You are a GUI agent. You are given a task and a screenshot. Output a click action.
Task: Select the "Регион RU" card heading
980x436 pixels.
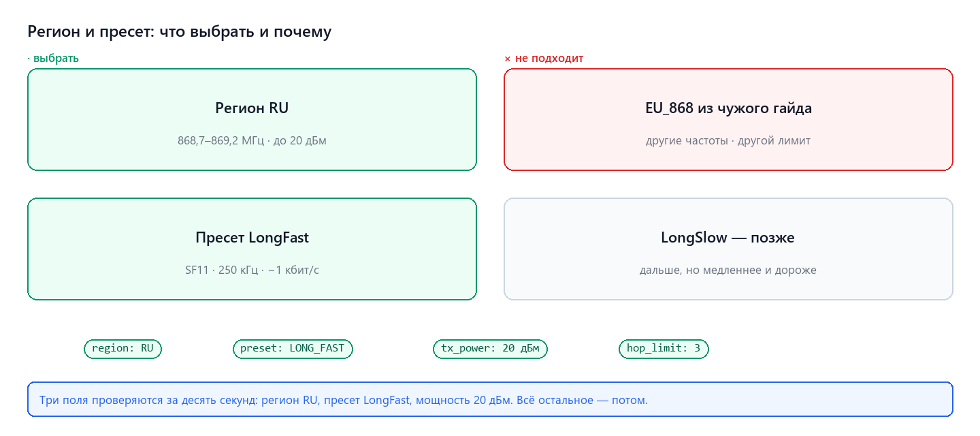(x=252, y=108)
